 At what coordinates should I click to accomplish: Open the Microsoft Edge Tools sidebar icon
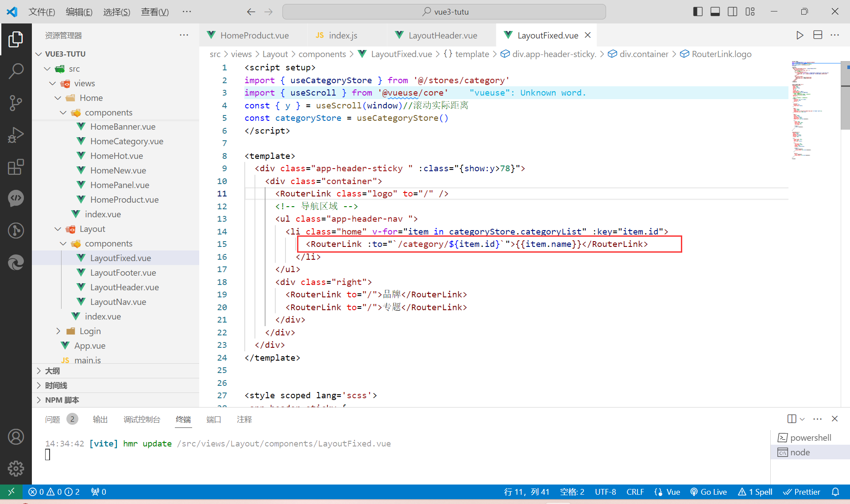tap(16, 263)
